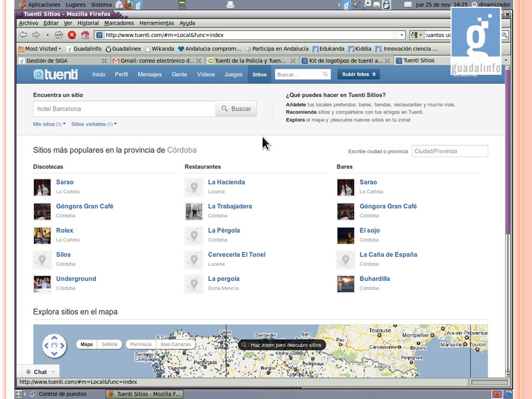Screen dimensions: 532x399
Task: Bookmark this page with the star icon
Action: 394,35
